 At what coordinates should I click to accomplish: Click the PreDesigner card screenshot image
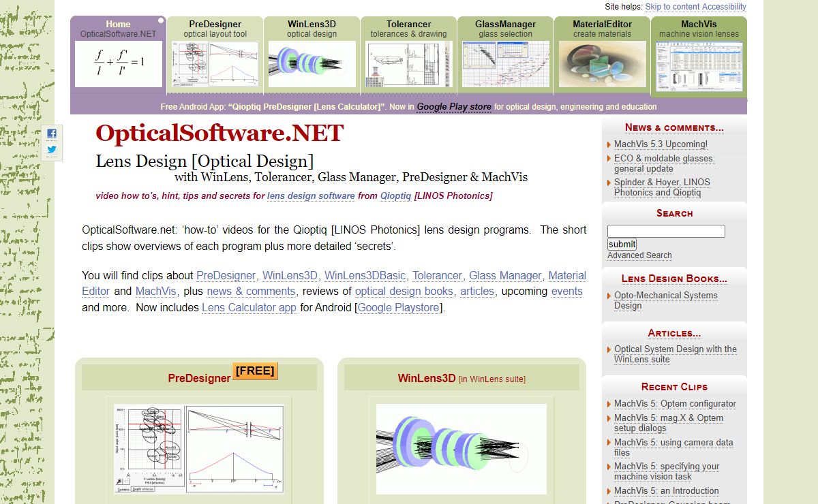click(200, 450)
